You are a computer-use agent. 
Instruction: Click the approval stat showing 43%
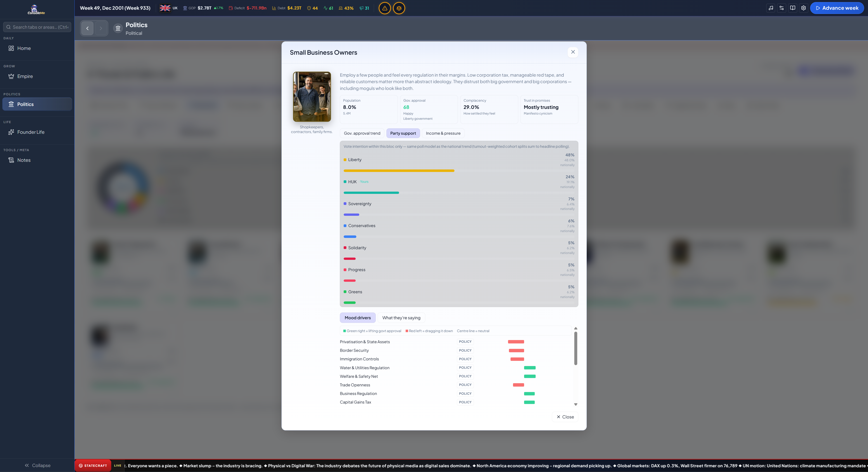click(x=346, y=8)
